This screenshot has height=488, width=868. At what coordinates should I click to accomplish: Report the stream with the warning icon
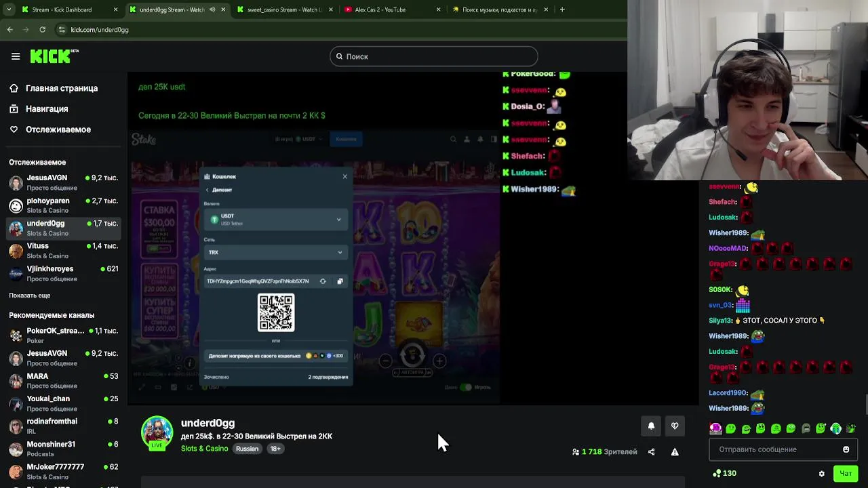coord(675,452)
